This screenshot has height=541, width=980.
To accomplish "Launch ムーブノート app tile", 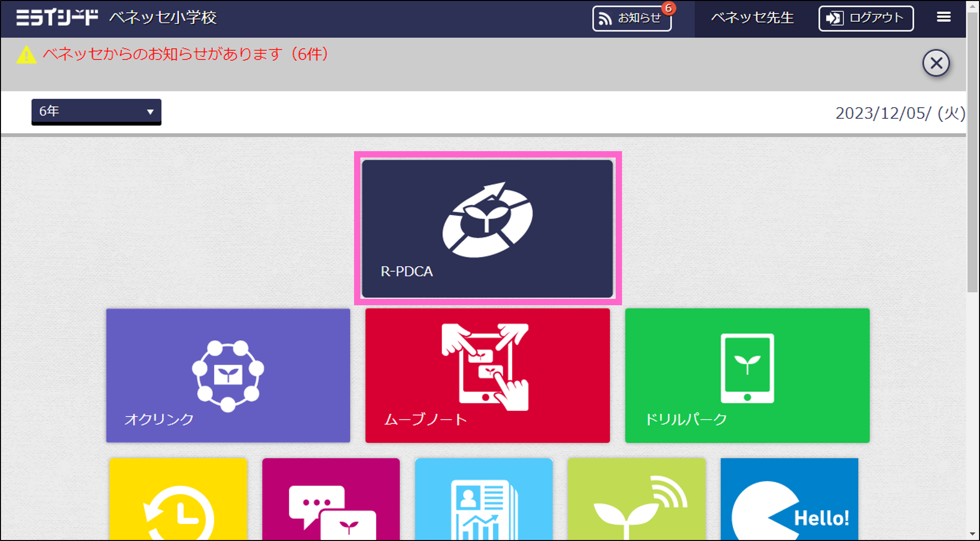I will pos(488,376).
